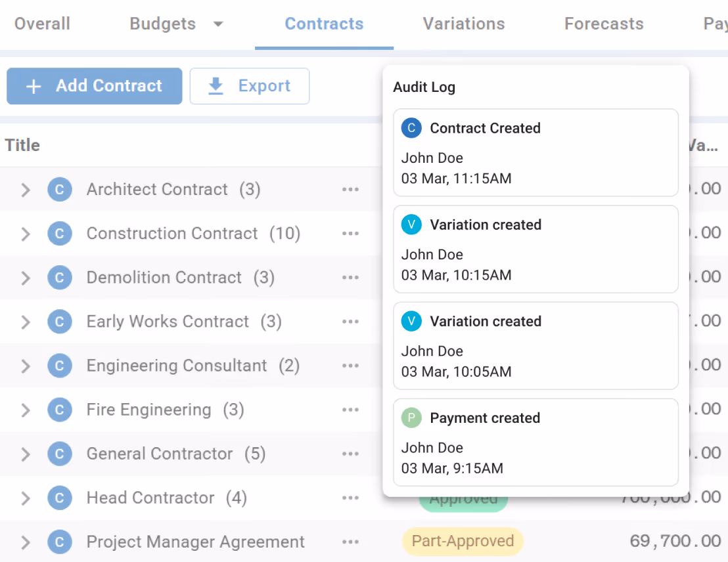Click the 03 Mar, 10:05AM timestamp

coord(456,372)
